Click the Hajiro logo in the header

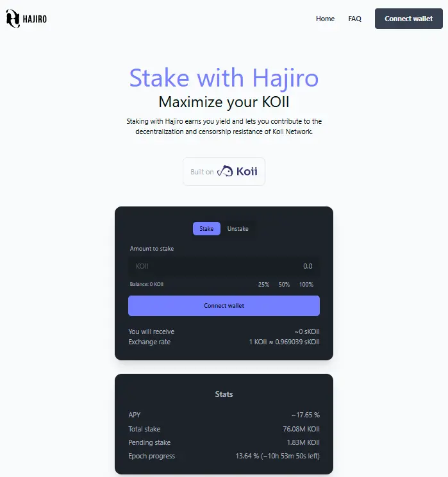pyautogui.click(x=26, y=19)
